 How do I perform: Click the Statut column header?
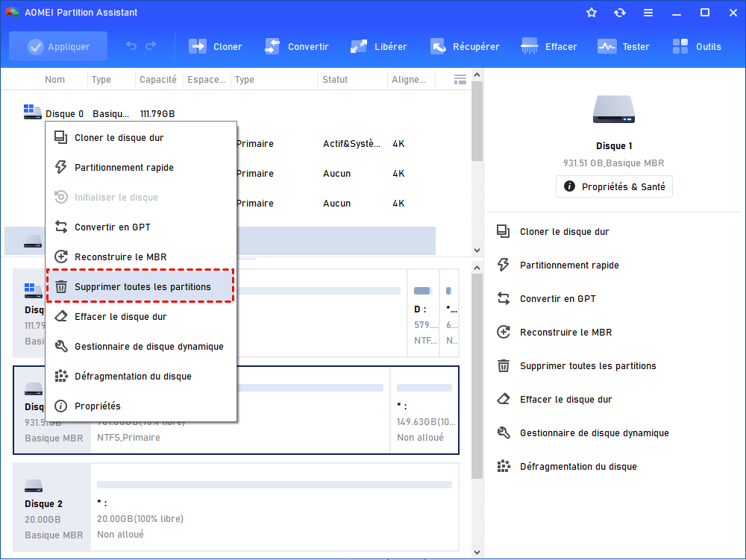(335, 80)
